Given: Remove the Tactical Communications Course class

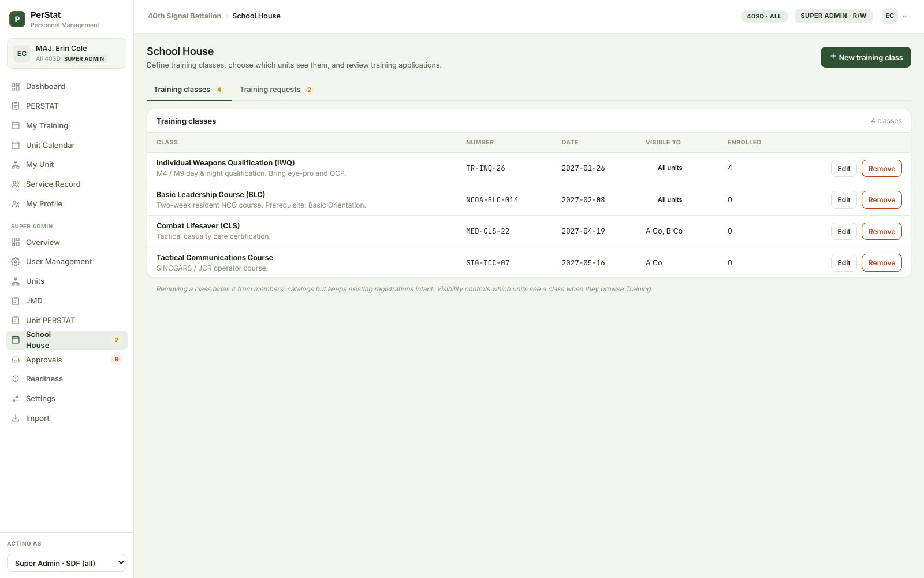Looking at the screenshot, I should tap(882, 263).
